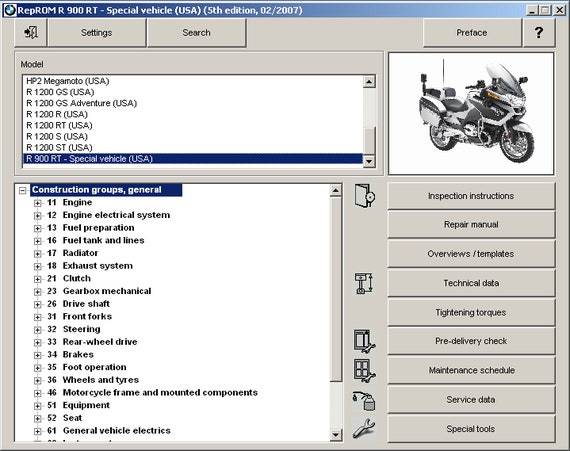Expand 12 Engine electrical system group

[x=37, y=216]
